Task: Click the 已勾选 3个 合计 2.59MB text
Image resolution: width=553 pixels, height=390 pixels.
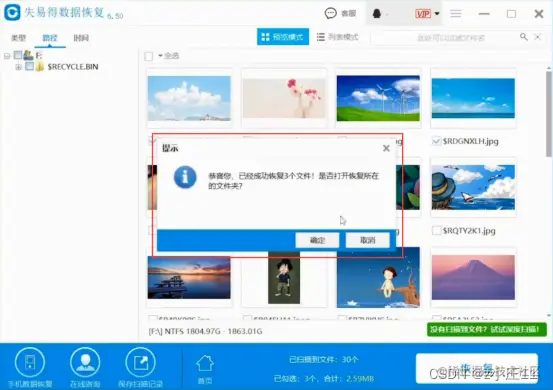Action: pyautogui.click(x=324, y=379)
